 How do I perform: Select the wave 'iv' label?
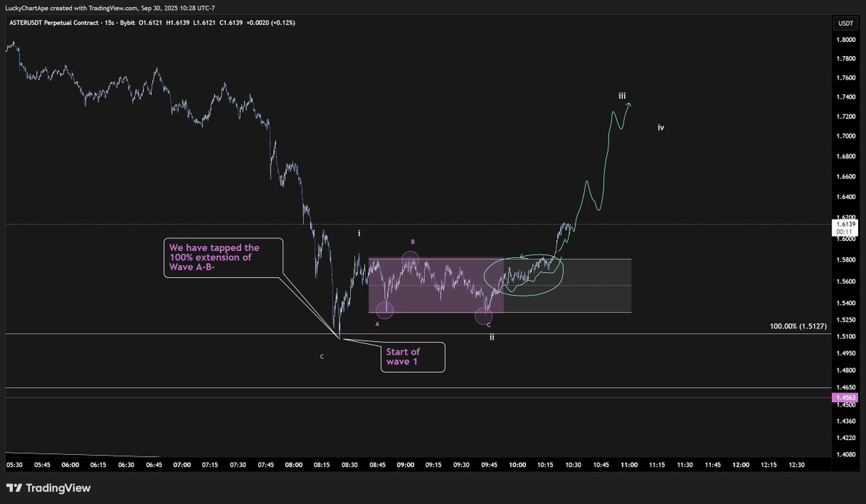[660, 128]
